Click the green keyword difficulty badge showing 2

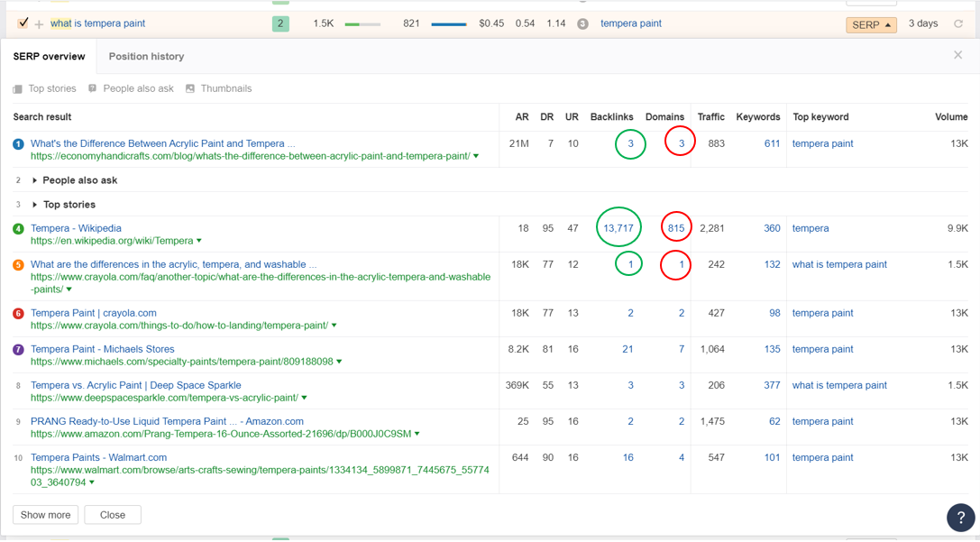[280, 23]
